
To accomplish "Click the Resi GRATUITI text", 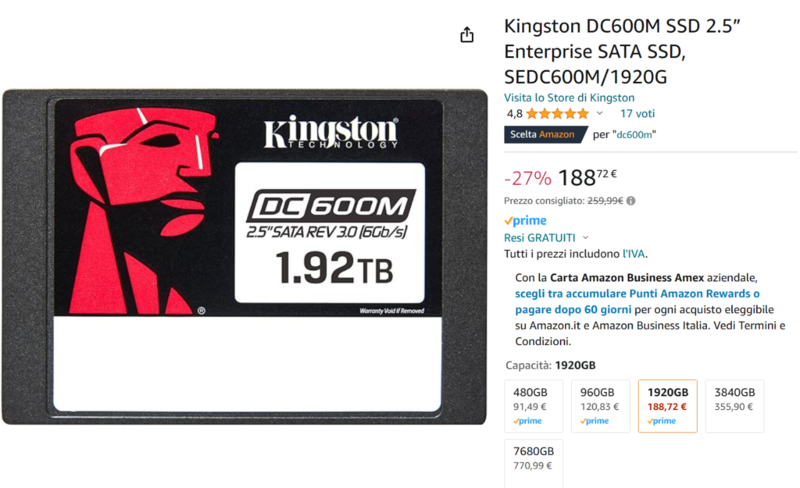I will pos(540,237).
